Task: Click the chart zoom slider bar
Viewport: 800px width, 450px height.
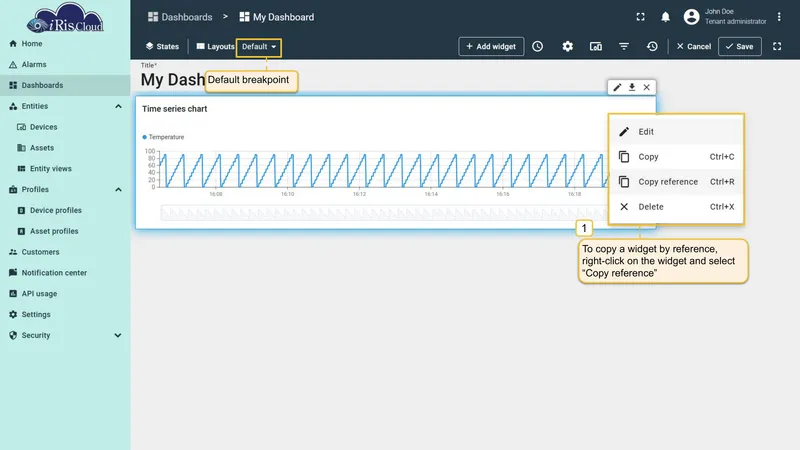Action: (x=384, y=212)
